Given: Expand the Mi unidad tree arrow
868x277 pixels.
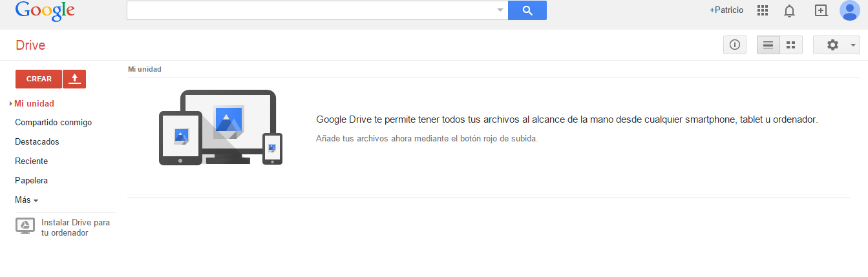Looking at the screenshot, I should point(11,103).
